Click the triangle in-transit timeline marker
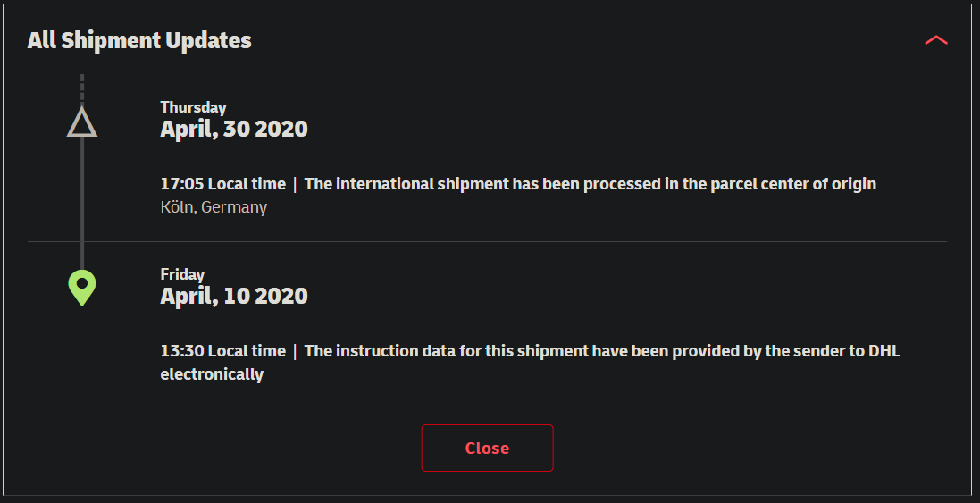 tap(82, 122)
